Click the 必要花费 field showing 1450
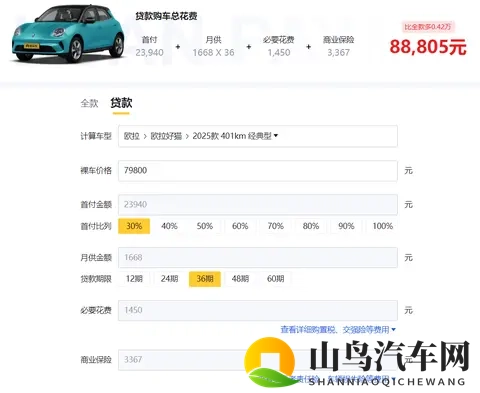The image size is (480, 393). point(258,310)
